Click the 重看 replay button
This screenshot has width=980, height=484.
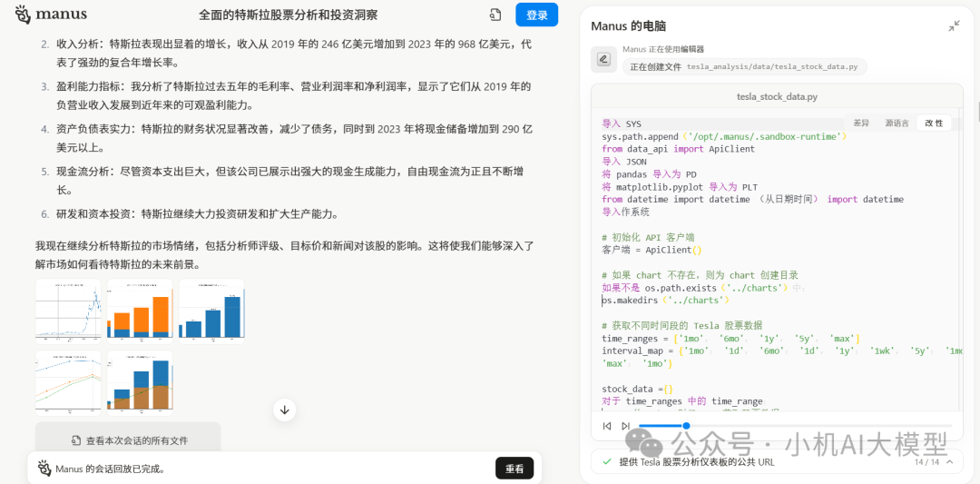click(514, 468)
